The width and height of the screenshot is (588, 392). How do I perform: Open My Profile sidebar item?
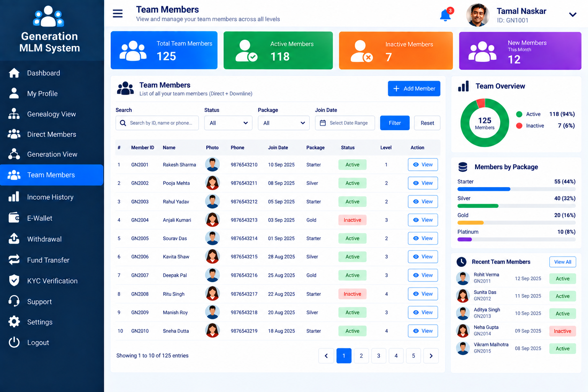tap(52, 93)
